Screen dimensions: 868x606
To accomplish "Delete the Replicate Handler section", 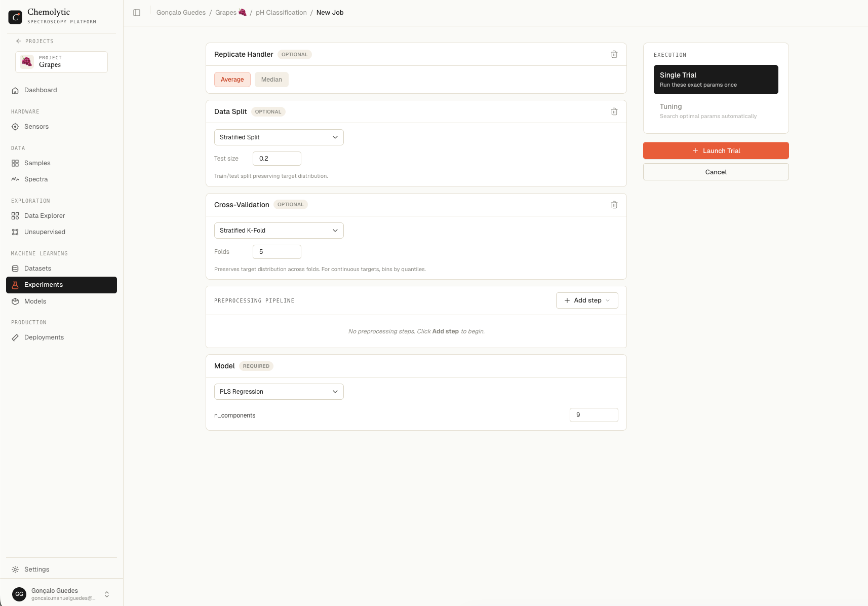I will (614, 54).
